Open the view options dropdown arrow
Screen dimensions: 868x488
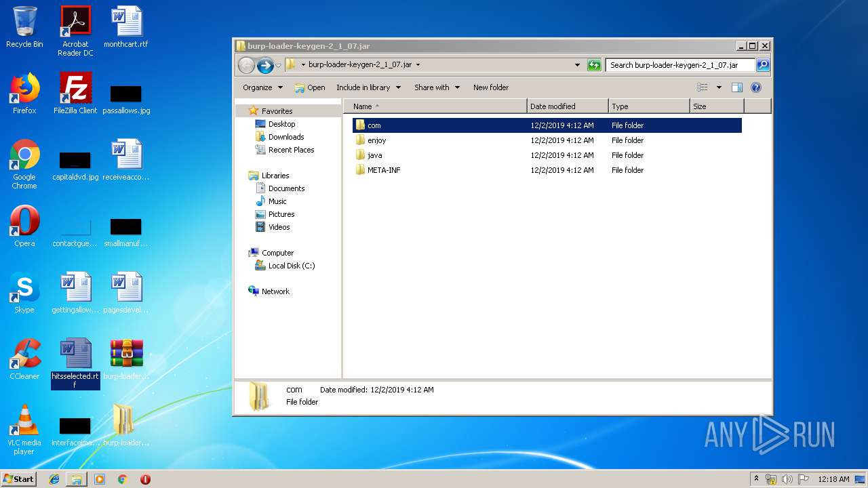pyautogui.click(x=719, y=87)
